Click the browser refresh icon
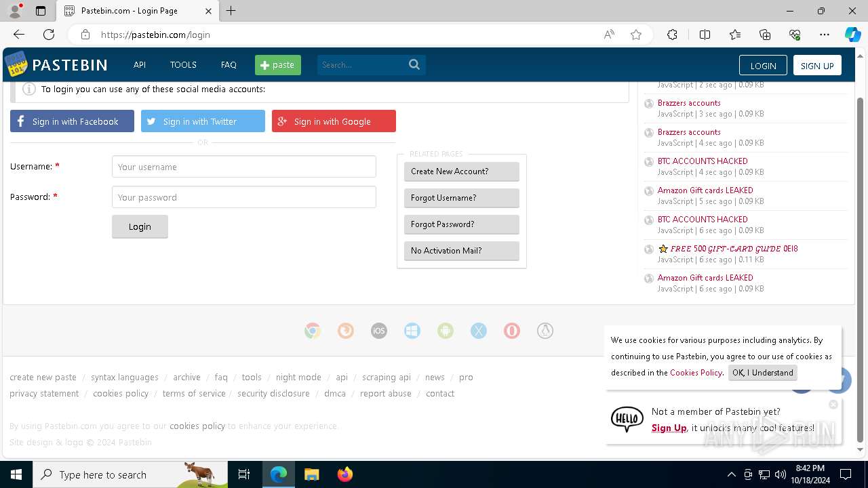 [49, 35]
